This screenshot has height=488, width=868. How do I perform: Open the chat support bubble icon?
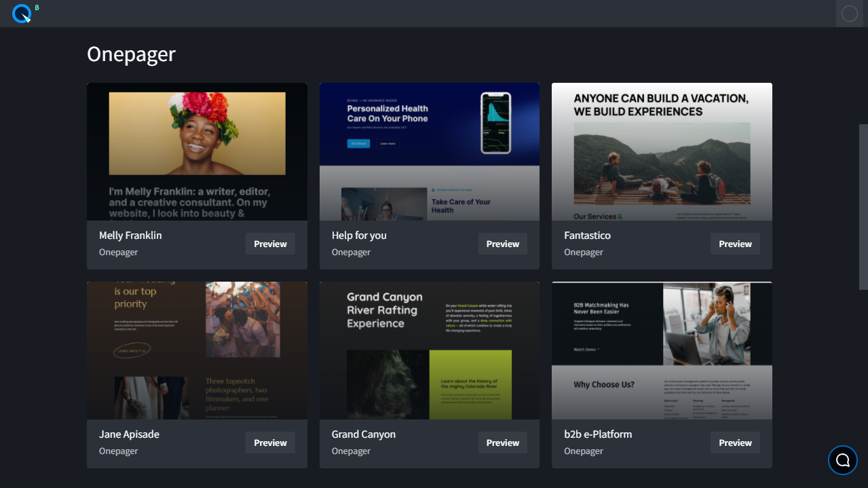click(843, 460)
